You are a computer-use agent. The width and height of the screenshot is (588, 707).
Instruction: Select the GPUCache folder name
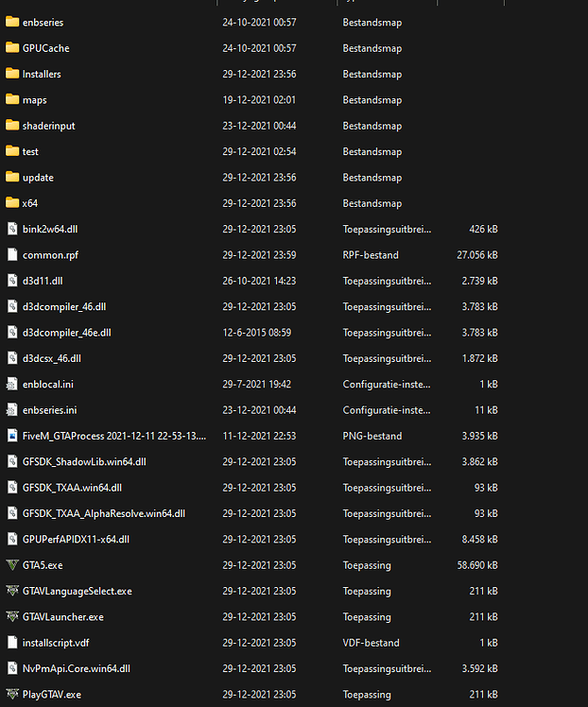[46, 48]
